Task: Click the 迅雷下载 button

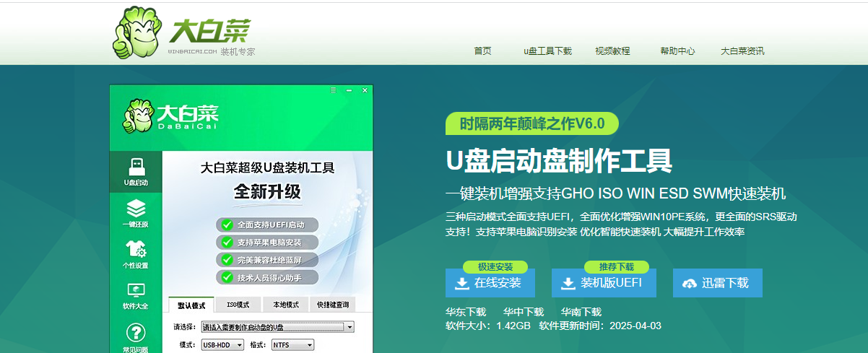Action: 718,283
